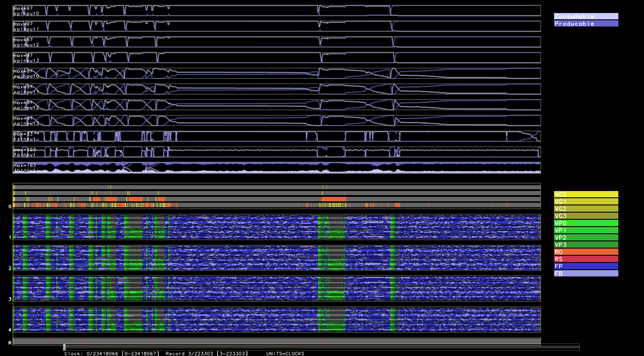Select the VP3 legend entry
Screen dimensions: 644x356
[586, 245]
